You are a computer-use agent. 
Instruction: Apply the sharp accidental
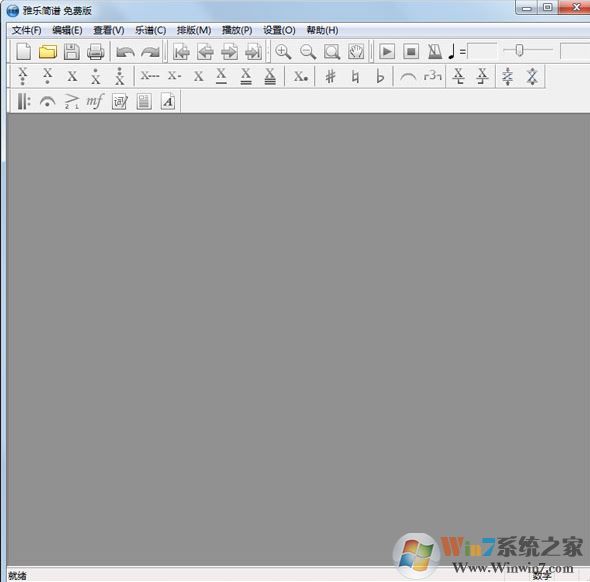(x=330, y=76)
